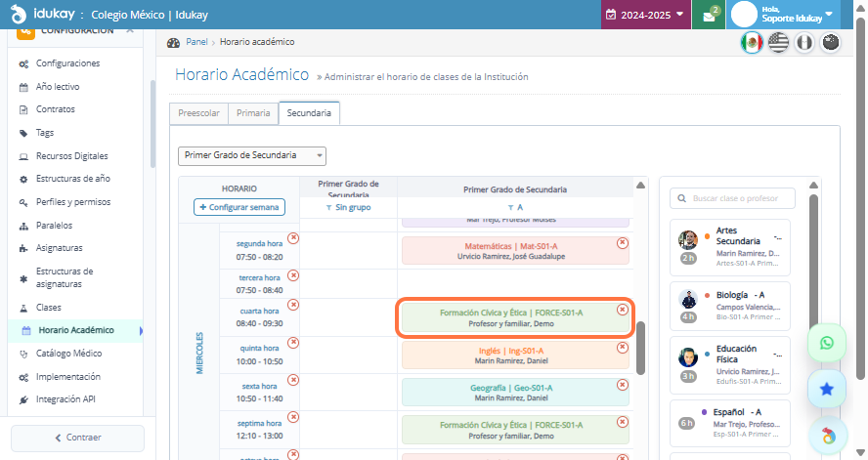
Task: Remove the sexta hora time slot
Action: [x=293, y=380]
